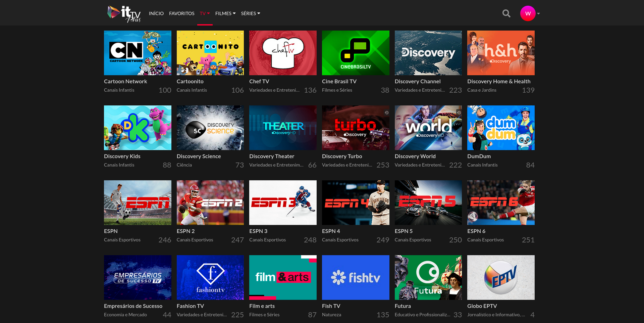Open the pink W profile avatar
The image size is (644, 323).
point(528,13)
